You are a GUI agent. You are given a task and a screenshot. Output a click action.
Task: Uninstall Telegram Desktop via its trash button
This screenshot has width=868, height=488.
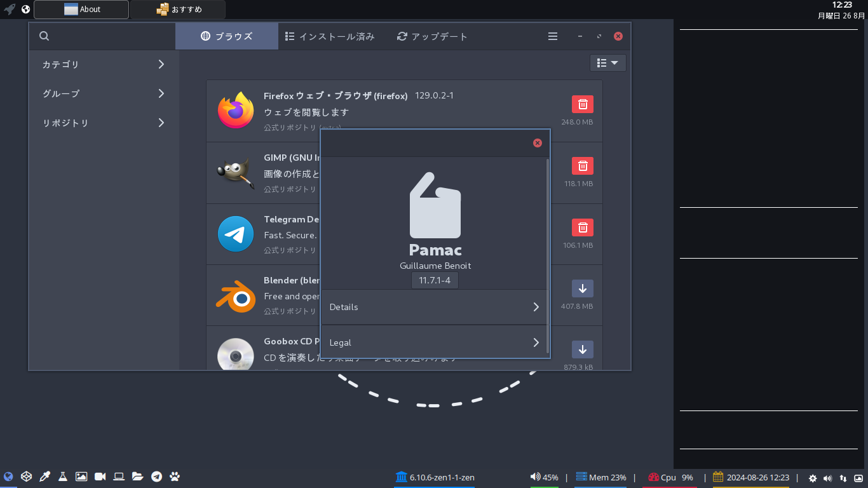coord(583,227)
